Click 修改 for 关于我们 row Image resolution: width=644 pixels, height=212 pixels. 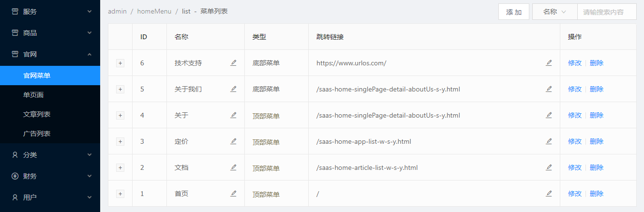click(x=575, y=89)
